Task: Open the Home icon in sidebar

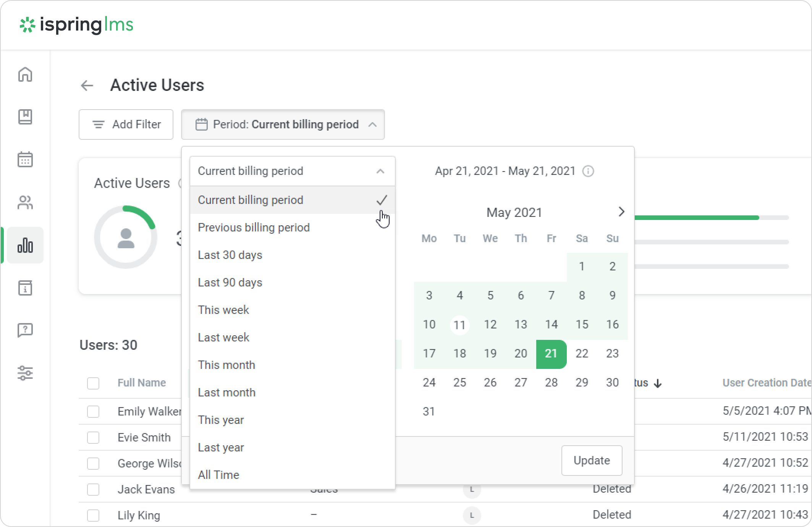Action: [x=25, y=74]
